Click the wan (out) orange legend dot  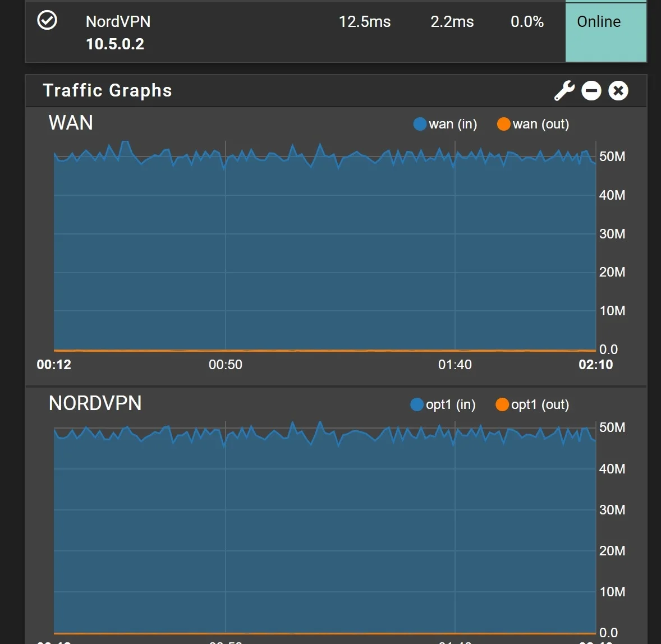coord(503,124)
